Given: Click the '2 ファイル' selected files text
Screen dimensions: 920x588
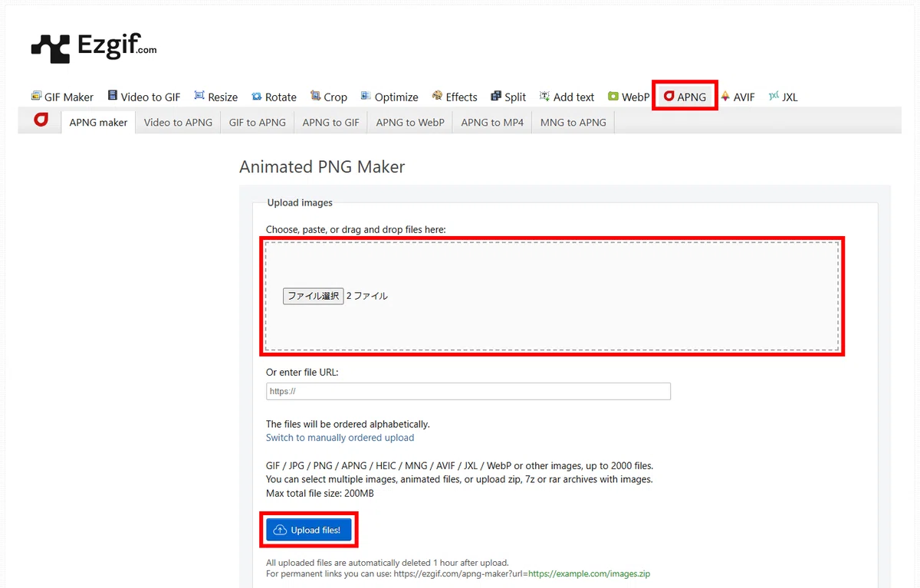Looking at the screenshot, I should click(367, 296).
